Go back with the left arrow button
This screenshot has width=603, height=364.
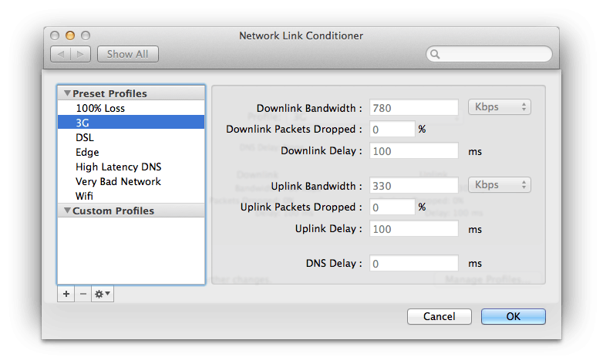61,54
